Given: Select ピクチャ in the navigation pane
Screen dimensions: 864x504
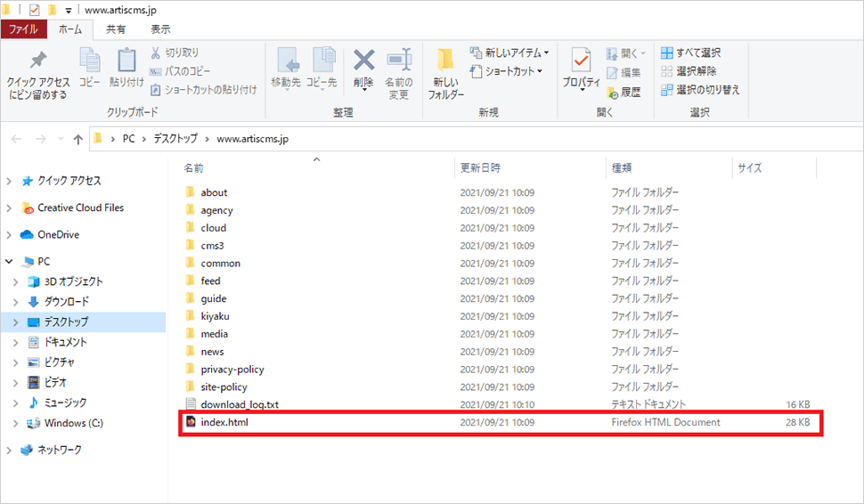Looking at the screenshot, I should 59,362.
